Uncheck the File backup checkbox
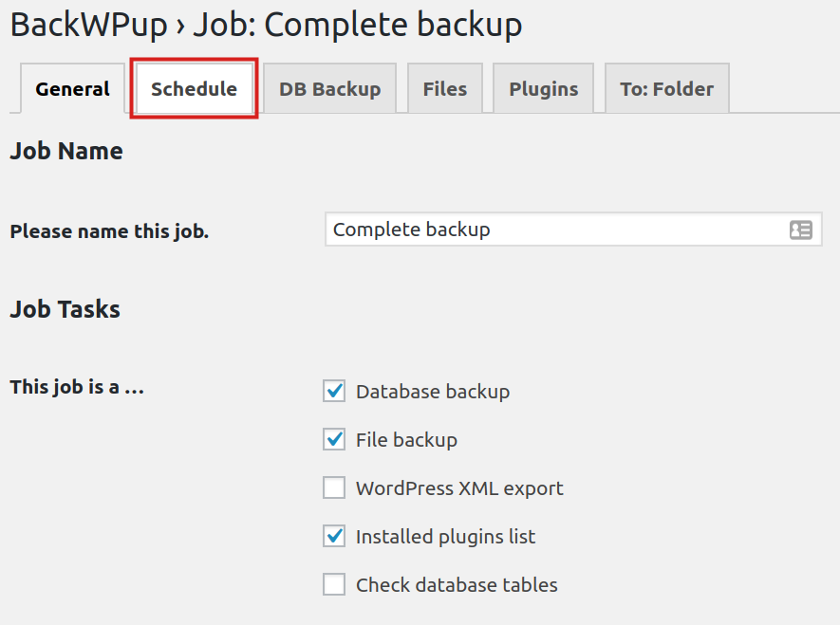 coord(334,439)
